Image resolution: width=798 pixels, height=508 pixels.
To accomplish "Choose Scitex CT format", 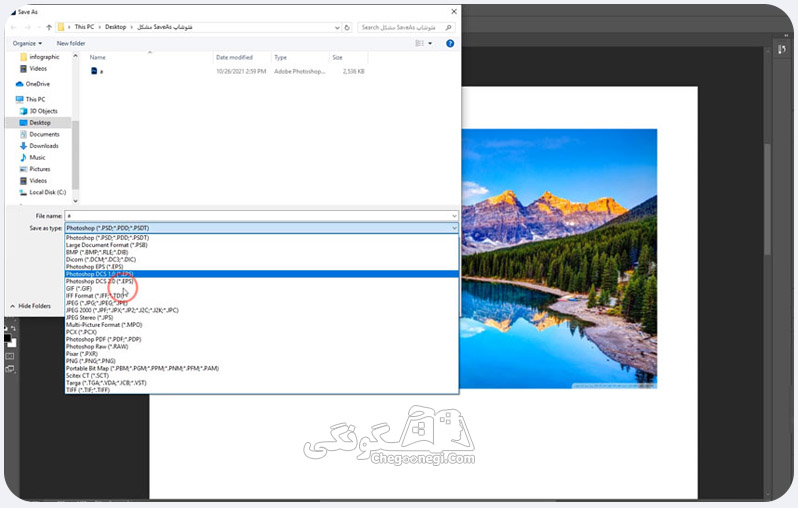I will tap(262, 376).
